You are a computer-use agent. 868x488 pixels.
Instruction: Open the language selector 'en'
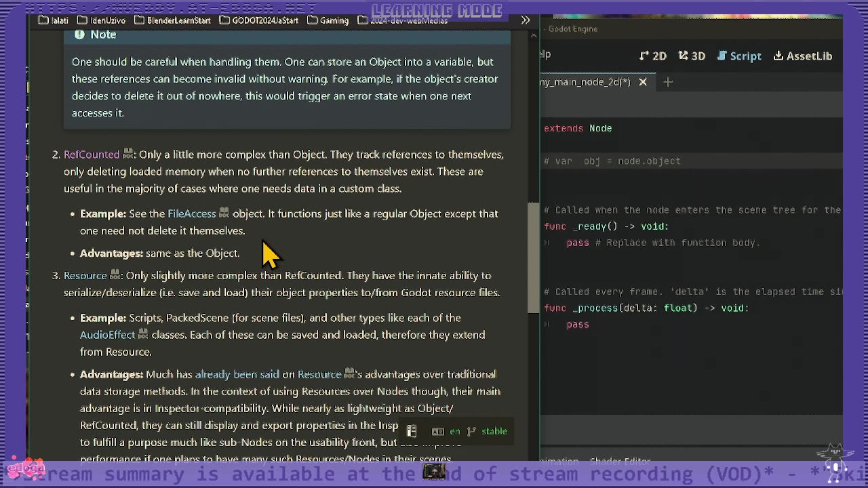454,431
